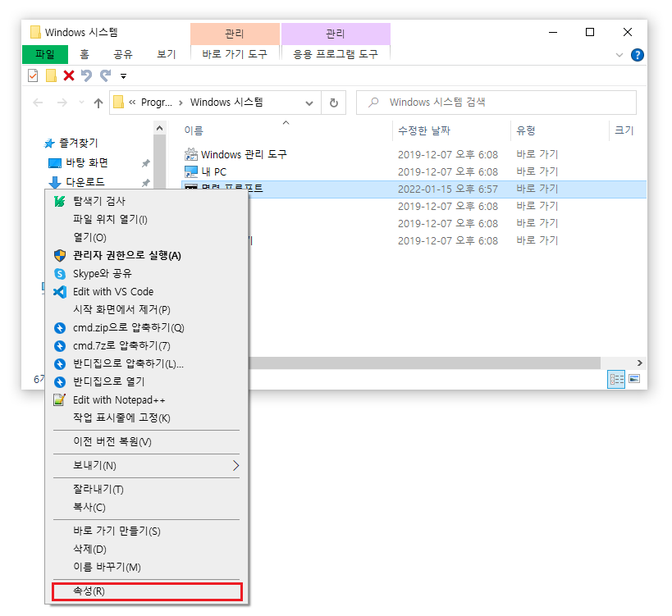Select the 내 PC shortcut

214,171
